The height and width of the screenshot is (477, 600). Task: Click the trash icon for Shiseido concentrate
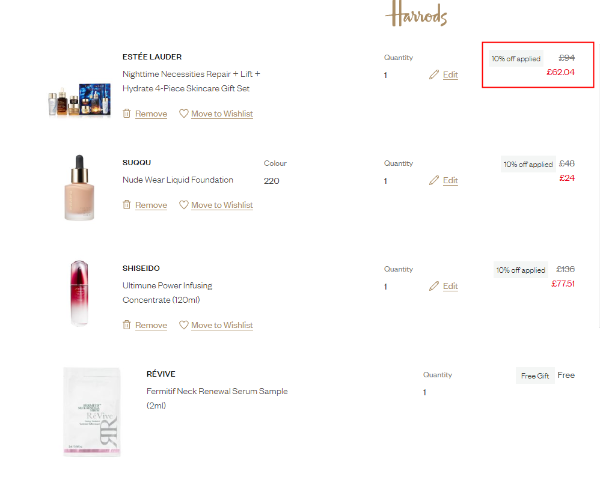(127, 325)
